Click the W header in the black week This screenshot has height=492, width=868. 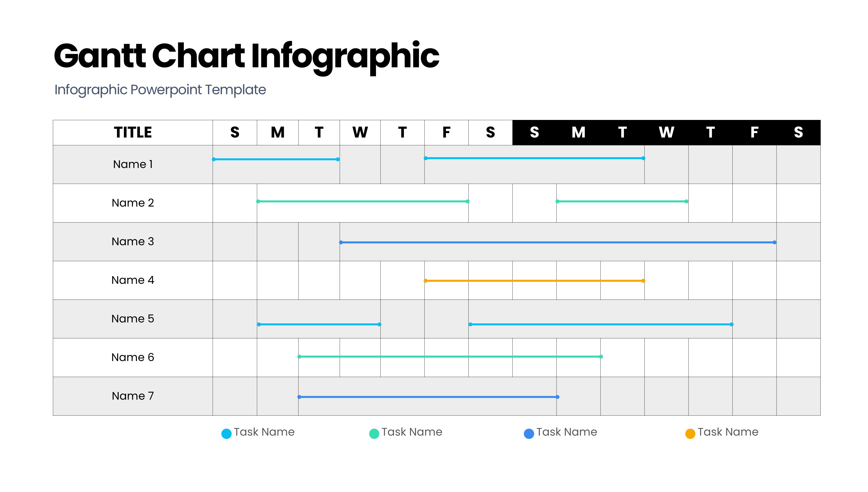pyautogui.click(x=666, y=132)
